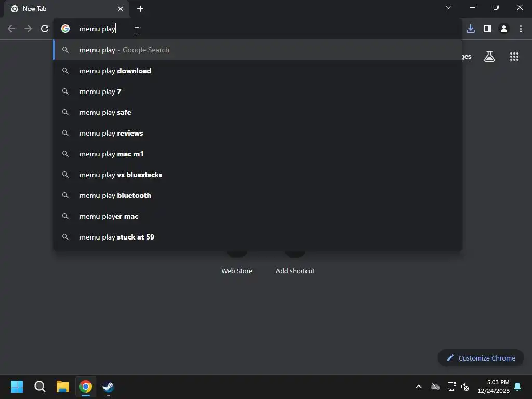
Task: Click Chrome icon in taskbar
Action: pyautogui.click(x=86, y=387)
